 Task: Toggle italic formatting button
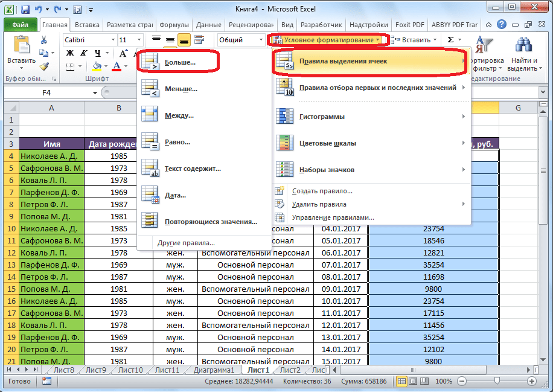click(x=83, y=53)
